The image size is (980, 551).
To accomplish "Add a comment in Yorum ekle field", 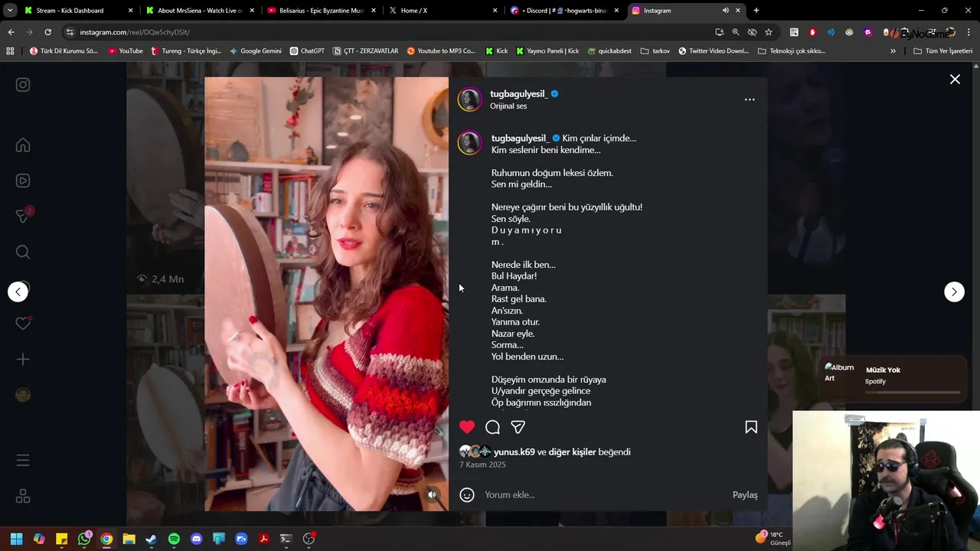I will coord(605,495).
